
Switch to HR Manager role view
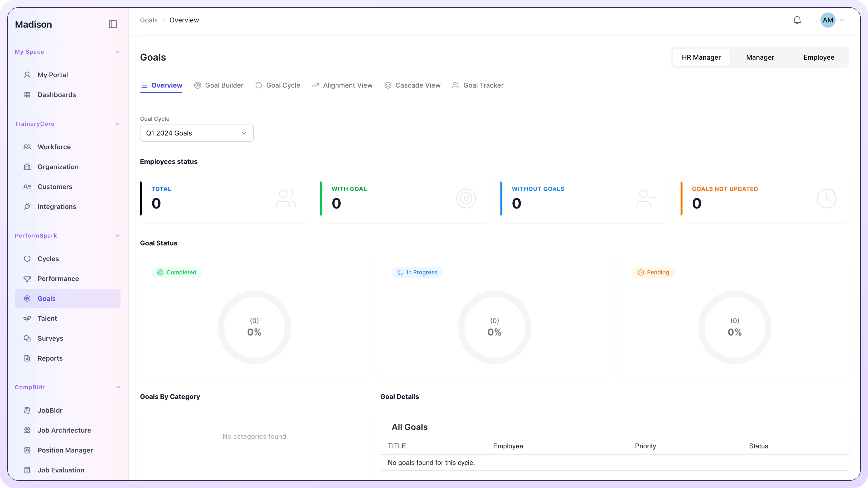coord(701,57)
